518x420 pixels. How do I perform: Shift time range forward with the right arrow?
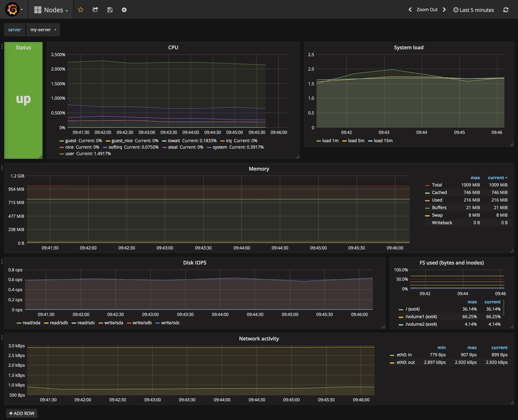[x=444, y=9]
